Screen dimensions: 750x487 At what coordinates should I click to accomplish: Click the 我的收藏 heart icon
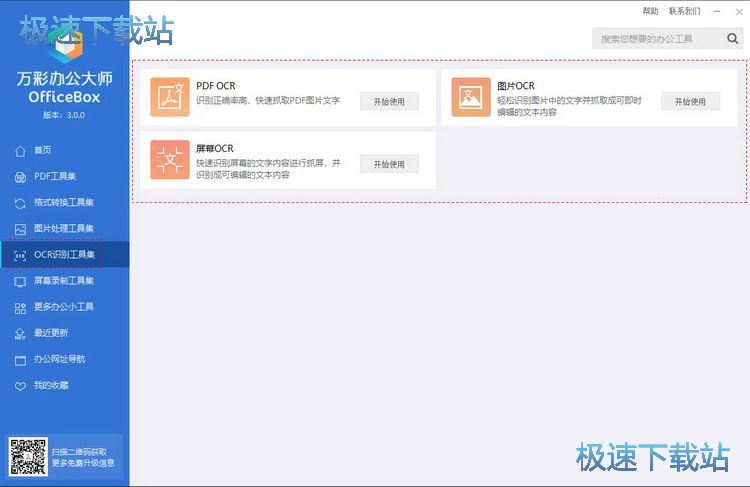20,386
